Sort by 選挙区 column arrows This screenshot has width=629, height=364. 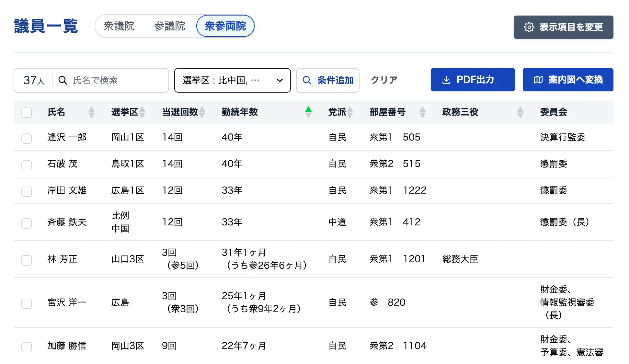click(x=142, y=112)
